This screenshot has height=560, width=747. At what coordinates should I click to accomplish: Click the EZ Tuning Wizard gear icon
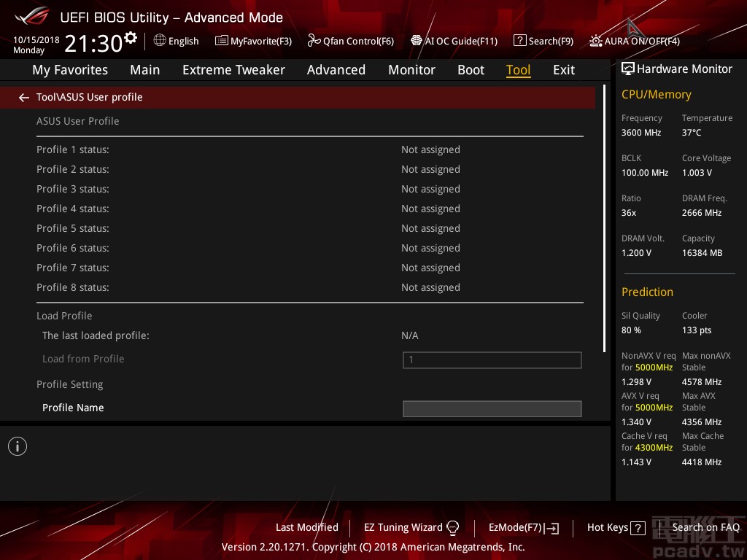[x=453, y=527]
